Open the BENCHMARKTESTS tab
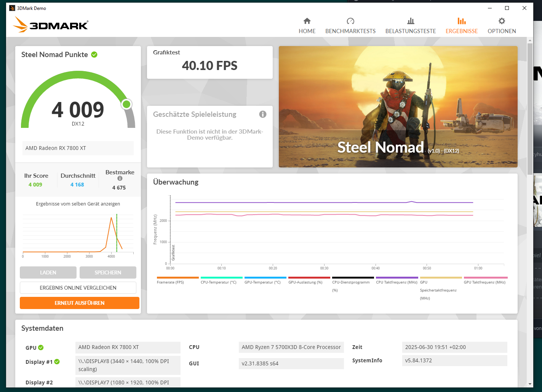The width and height of the screenshot is (542, 392). pyautogui.click(x=350, y=26)
